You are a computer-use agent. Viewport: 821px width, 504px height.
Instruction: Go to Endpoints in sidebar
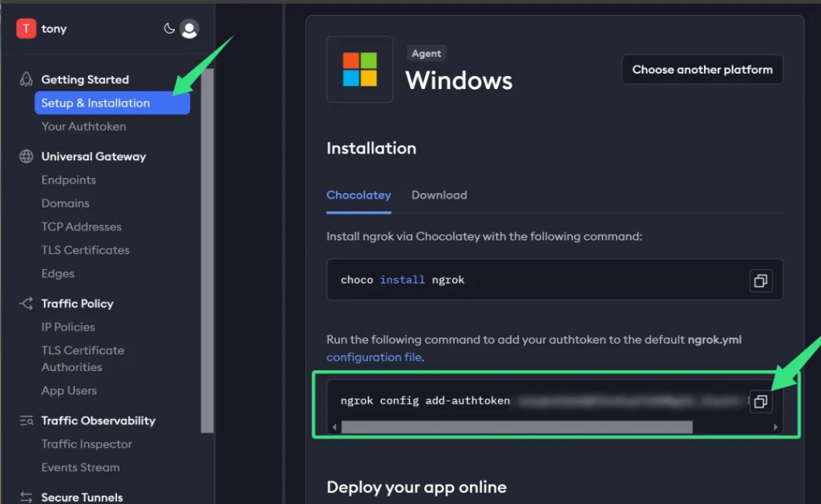pyautogui.click(x=69, y=179)
